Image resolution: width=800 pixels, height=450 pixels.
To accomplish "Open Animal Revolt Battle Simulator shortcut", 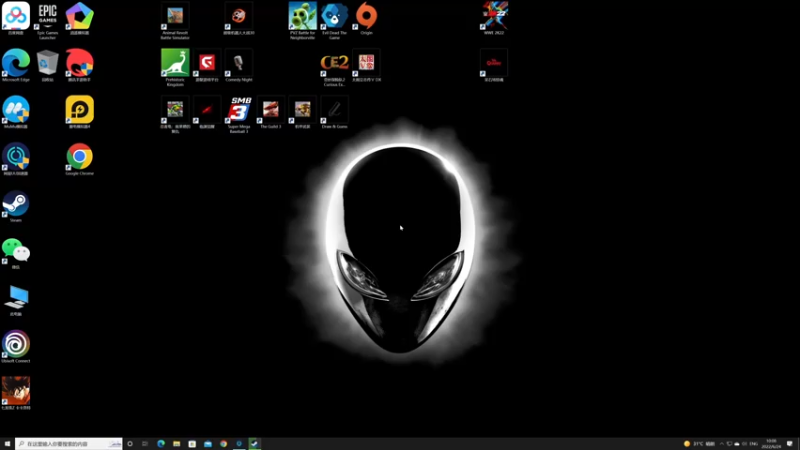I will tap(175, 20).
